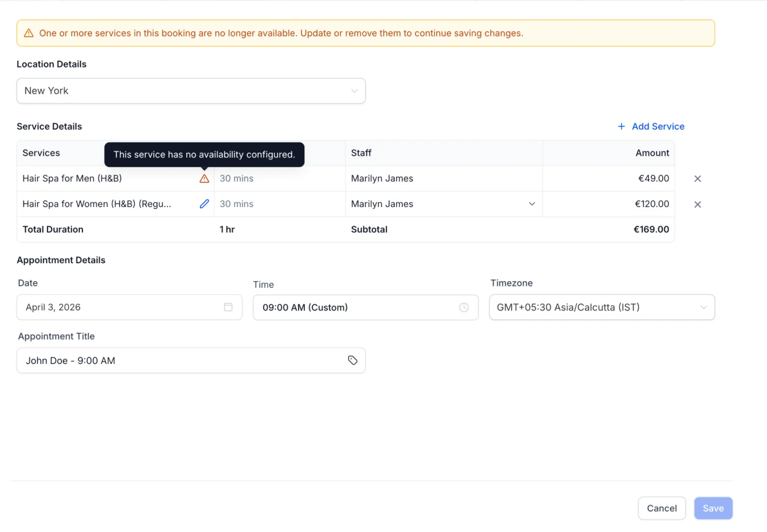Expand staff selector for Hair Spa for Women
Screen dimensions: 767x532
coord(532,204)
